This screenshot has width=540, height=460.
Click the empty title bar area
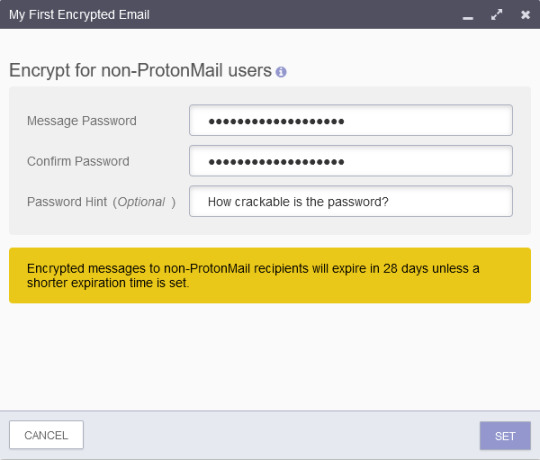(303, 14)
